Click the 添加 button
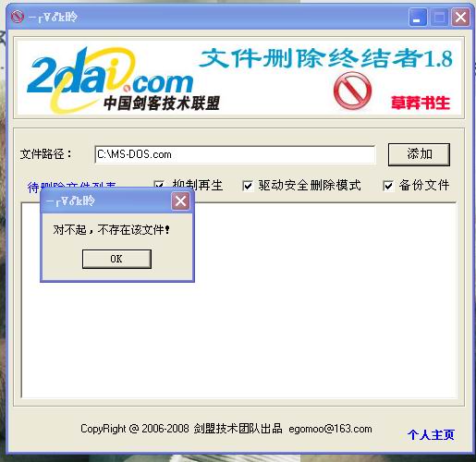This screenshot has width=476, height=462. [419, 154]
